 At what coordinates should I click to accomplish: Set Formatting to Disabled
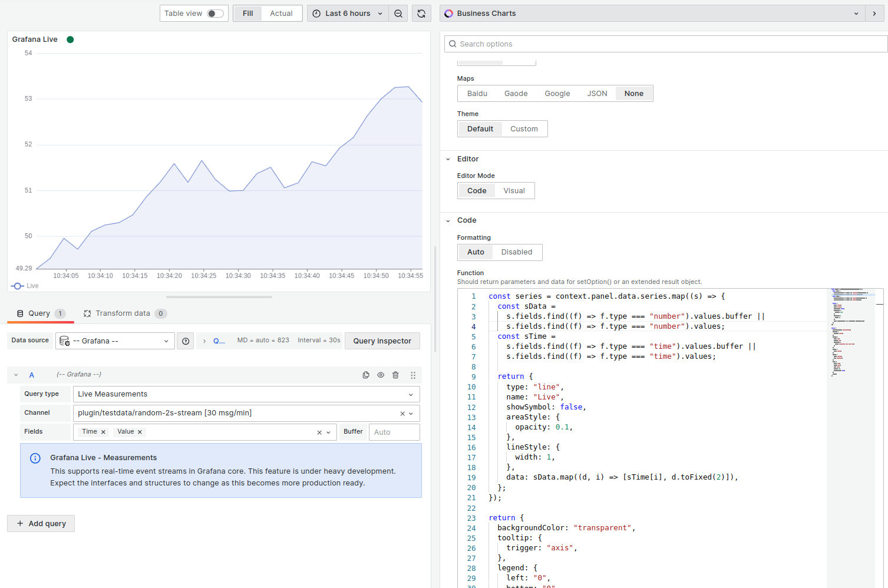coord(516,252)
